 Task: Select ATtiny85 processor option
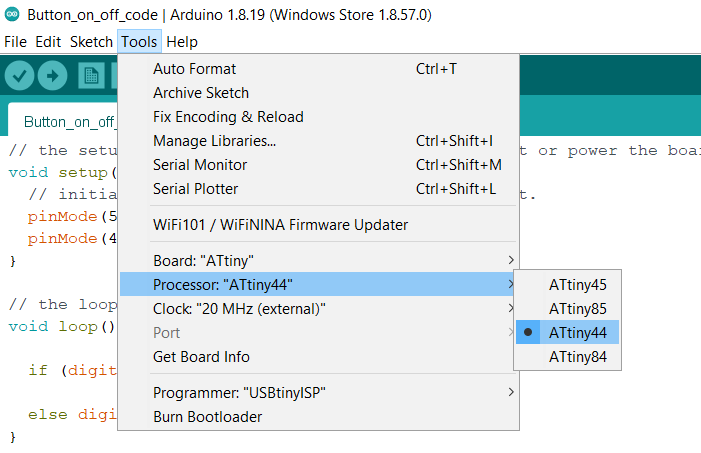click(x=567, y=309)
